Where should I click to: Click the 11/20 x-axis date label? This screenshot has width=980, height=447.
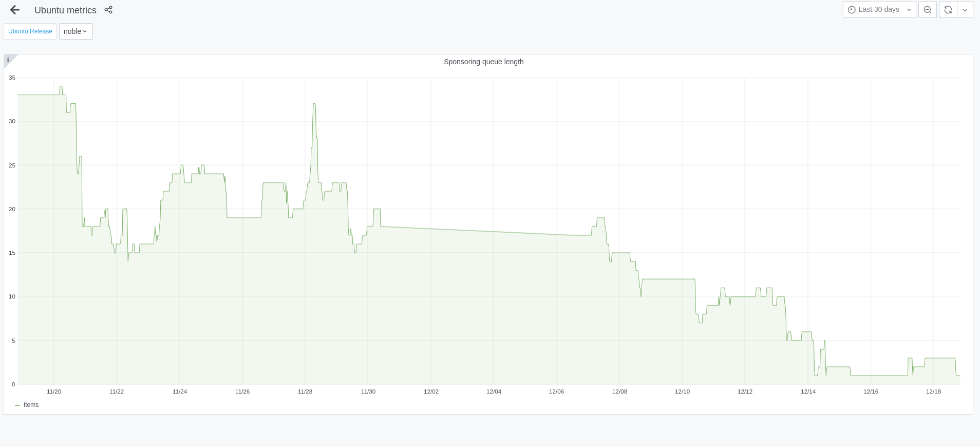pyautogui.click(x=54, y=392)
